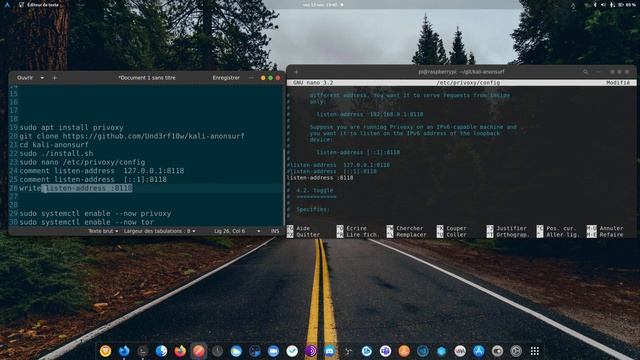Launch Thunderbird from the dock

[x=124, y=351]
